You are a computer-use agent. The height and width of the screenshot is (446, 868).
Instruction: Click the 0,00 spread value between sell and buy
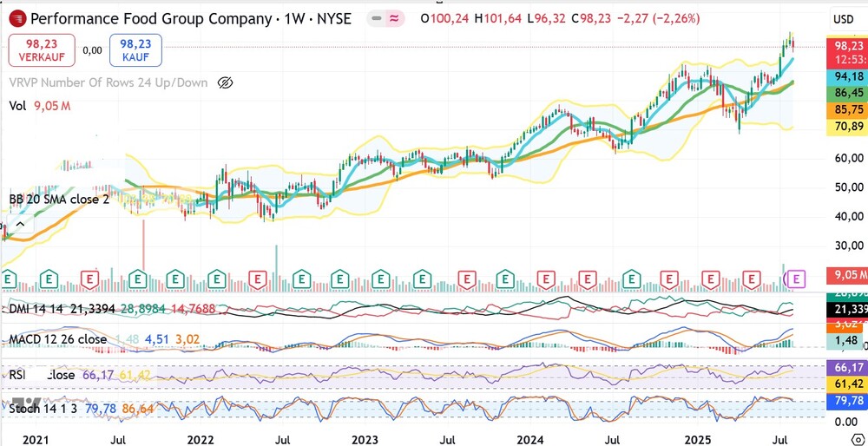click(x=93, y=50)
